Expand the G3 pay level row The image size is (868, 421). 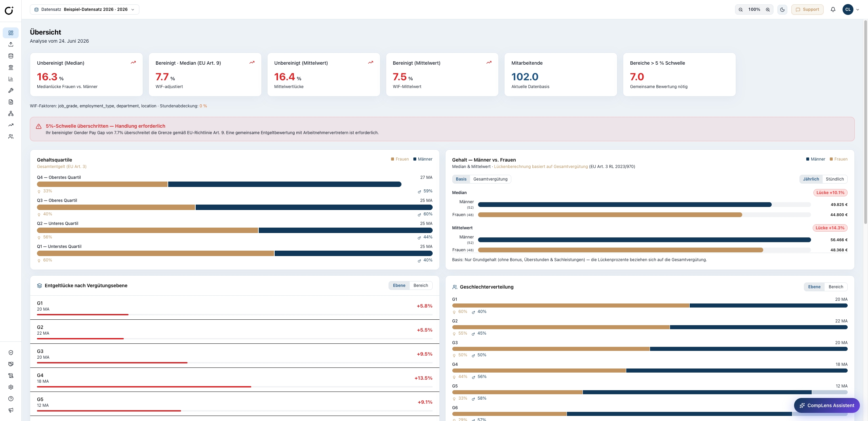[235, 356]
